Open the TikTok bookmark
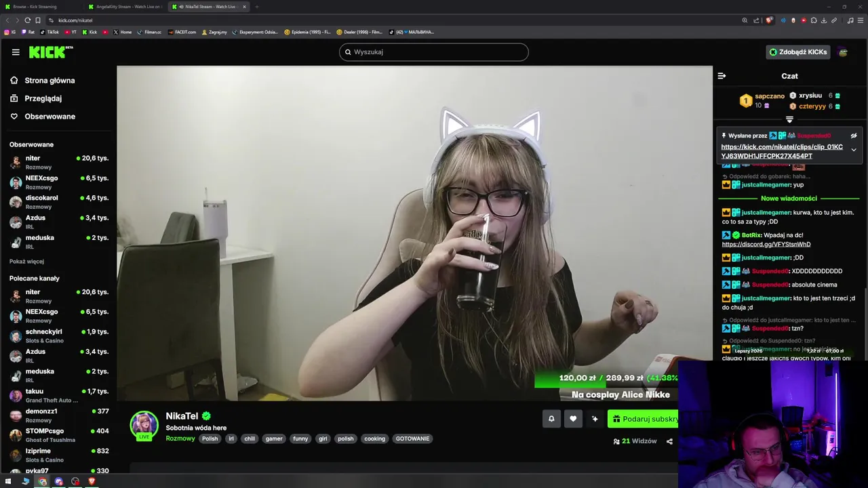The image size is (868, 488). click(x=50, y=32)
